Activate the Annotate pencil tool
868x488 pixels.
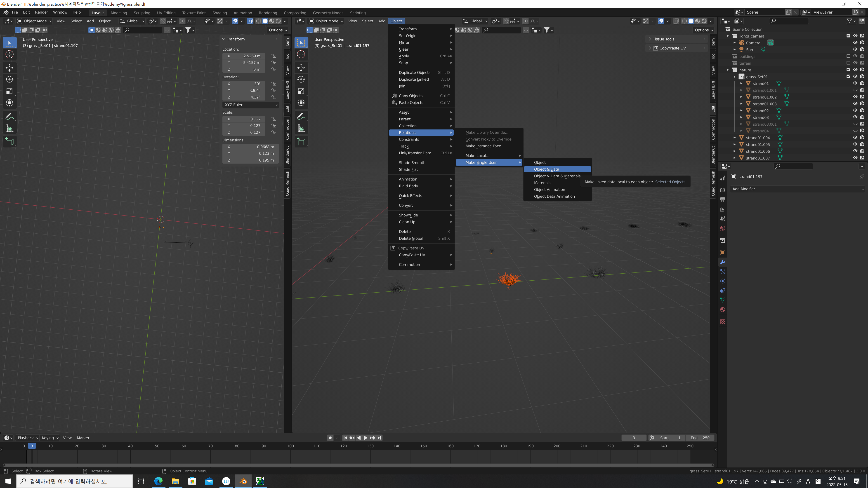click(9, 117)
